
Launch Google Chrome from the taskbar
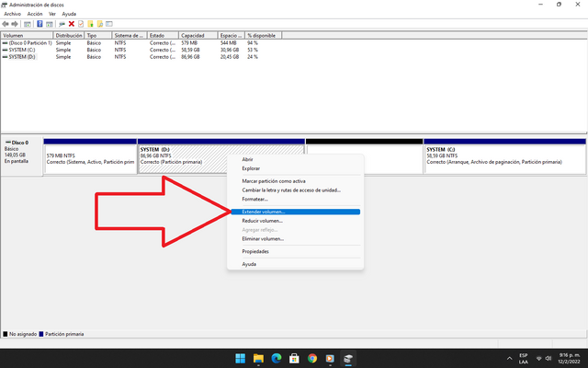click(312, 358)
